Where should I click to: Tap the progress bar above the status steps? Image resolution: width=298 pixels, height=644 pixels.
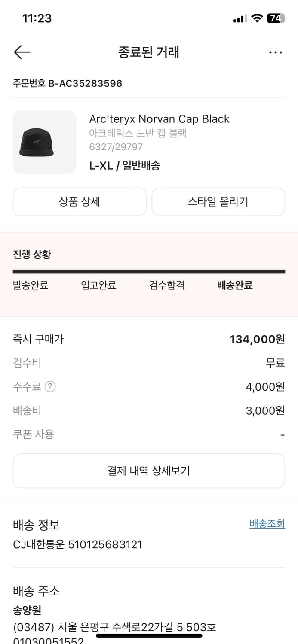(149, 271)
